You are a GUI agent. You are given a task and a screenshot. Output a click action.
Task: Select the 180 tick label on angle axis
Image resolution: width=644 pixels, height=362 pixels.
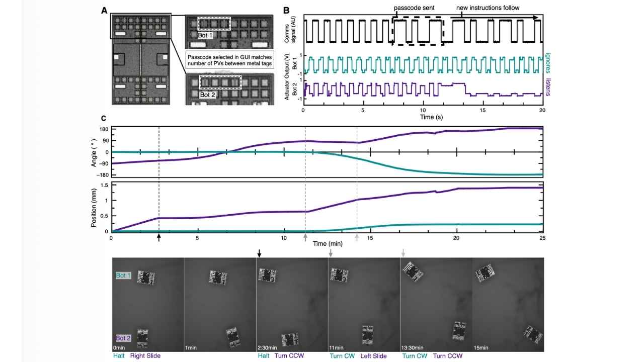[x=104, y=129]
